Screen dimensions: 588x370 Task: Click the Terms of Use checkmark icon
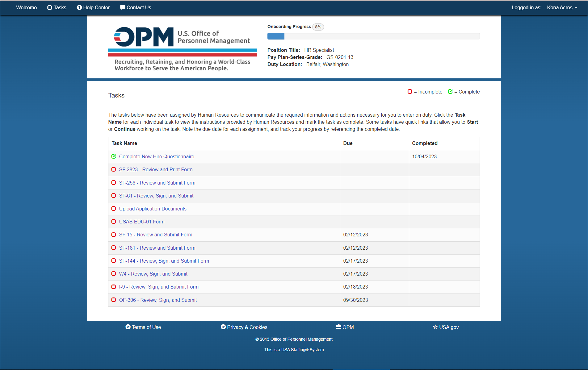coord(128,327)
